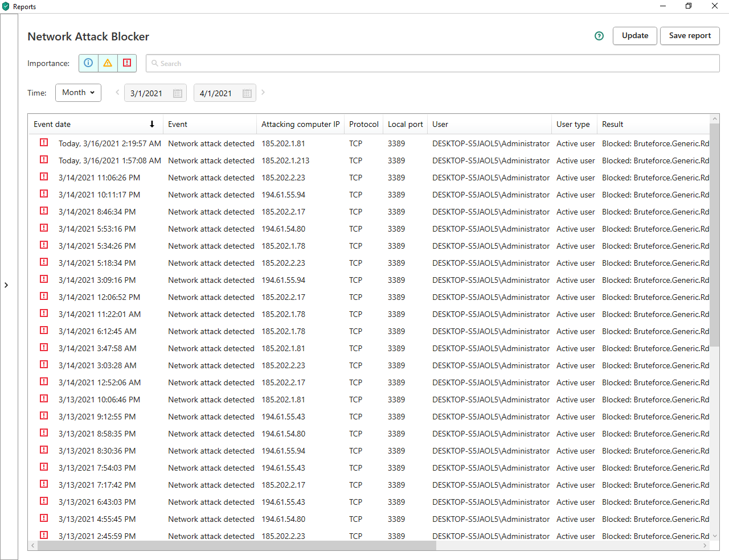Sort by the Attacking computer IP column
The width and height of the screenshot is (729, 560).
(x=300, y=124)
